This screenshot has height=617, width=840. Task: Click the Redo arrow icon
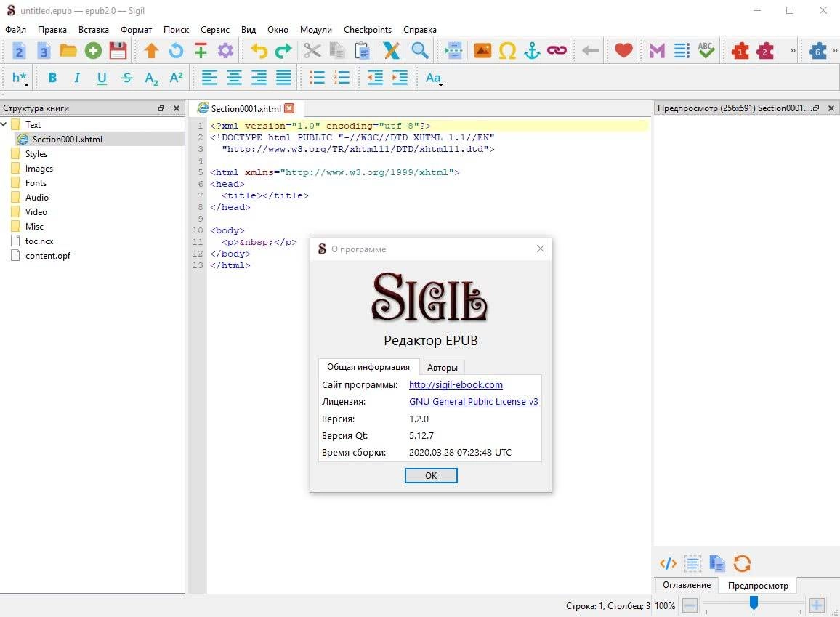[x=283, y=51]
